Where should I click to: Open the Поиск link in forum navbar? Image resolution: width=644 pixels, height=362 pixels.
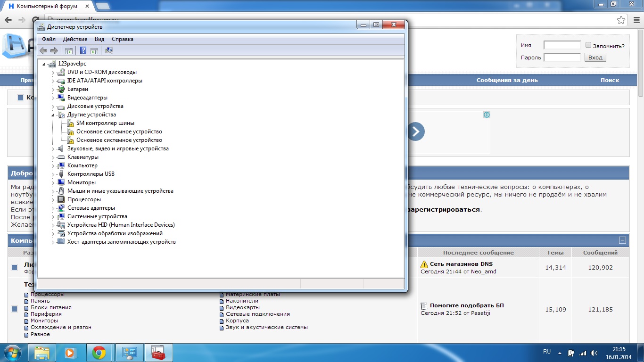610,80
